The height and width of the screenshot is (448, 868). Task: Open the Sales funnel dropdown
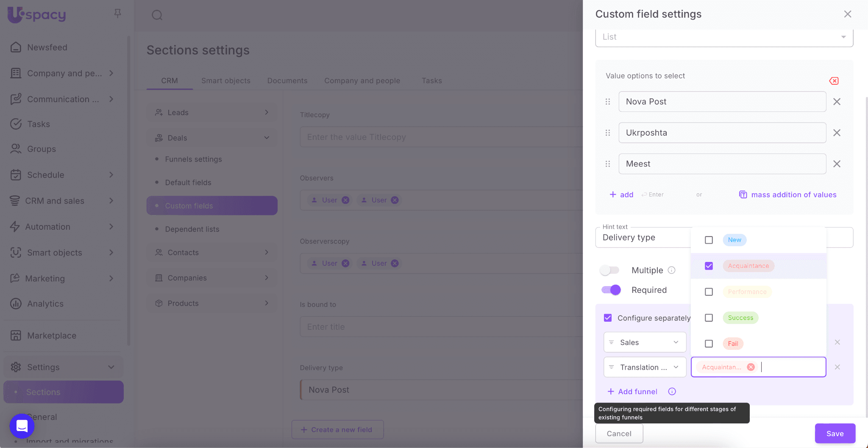(x=645, y=342)
